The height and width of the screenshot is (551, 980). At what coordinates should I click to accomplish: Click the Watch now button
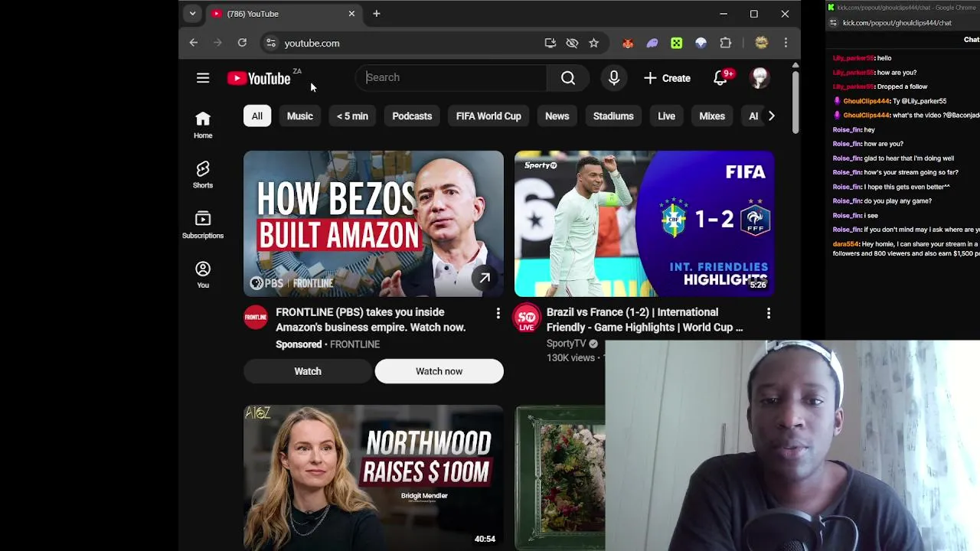click(439, 371)
